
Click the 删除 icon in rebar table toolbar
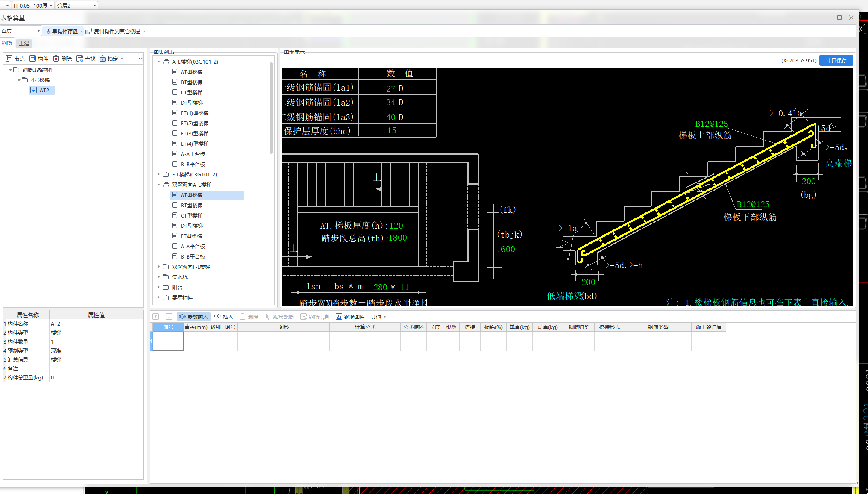coord(243,317)
